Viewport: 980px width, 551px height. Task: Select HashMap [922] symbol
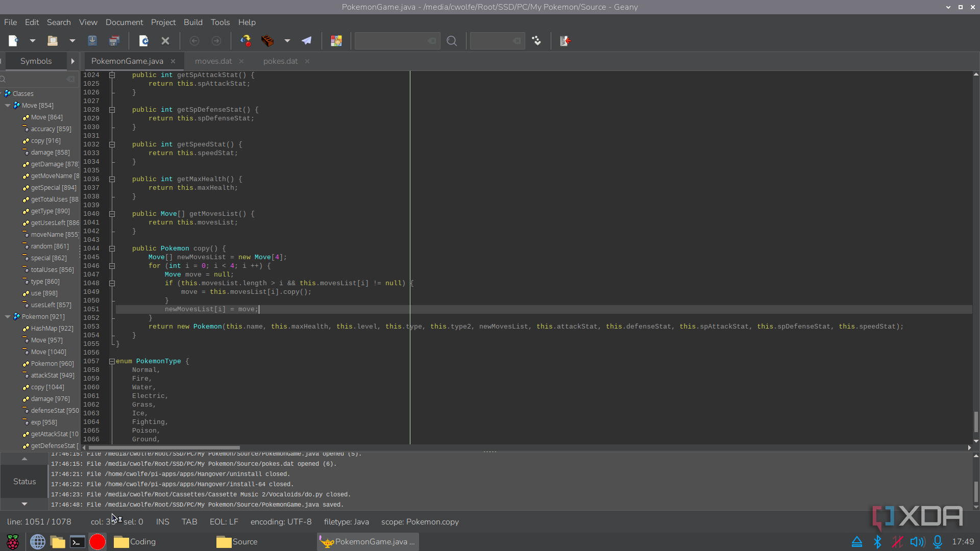click(52, 329)
